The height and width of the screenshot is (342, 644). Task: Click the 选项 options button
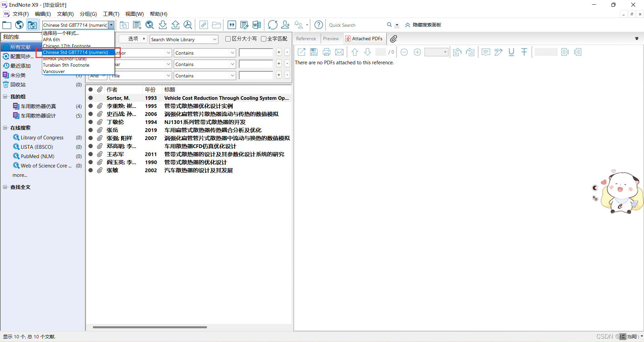tap(133, 39)
